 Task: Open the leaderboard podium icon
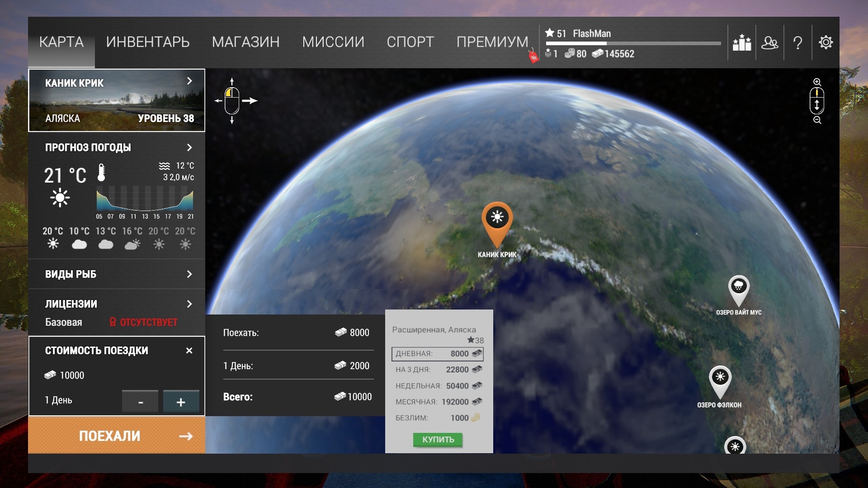coord(741,43)
